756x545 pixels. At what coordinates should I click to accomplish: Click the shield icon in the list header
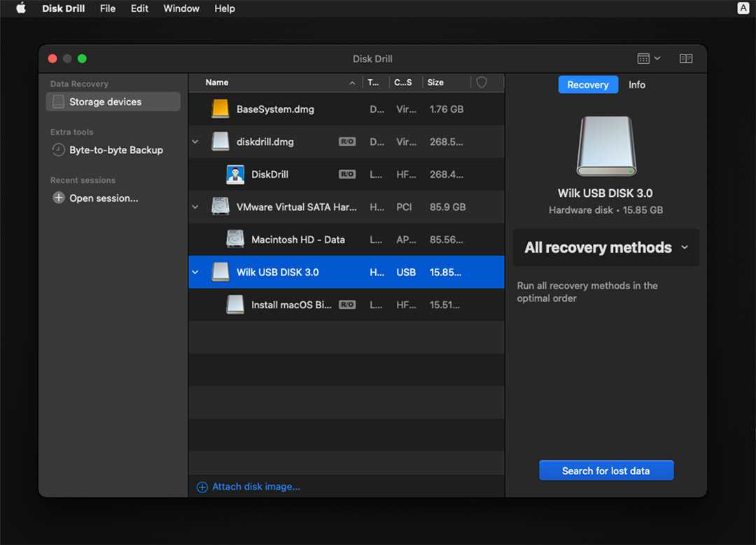[481, 82]
